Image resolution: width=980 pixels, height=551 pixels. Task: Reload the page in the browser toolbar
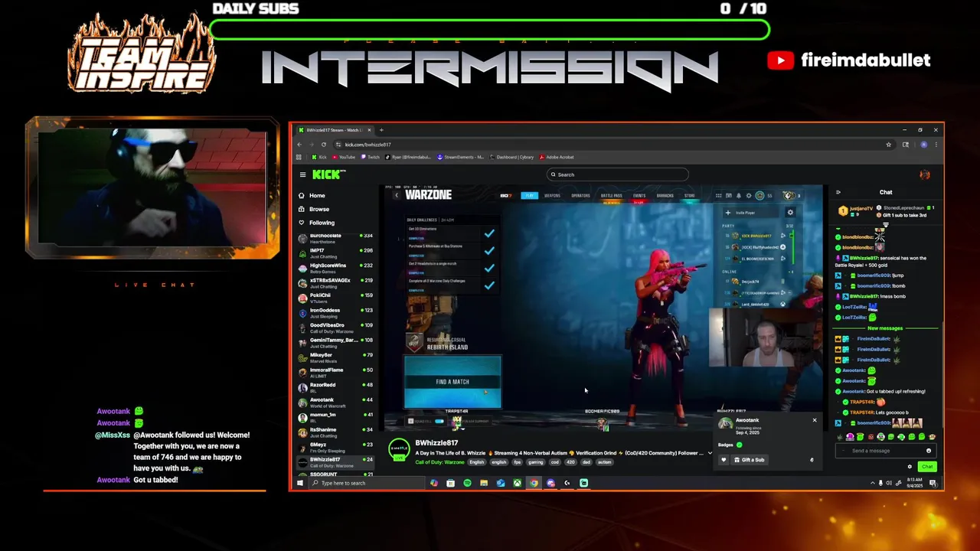click(324, 145)
